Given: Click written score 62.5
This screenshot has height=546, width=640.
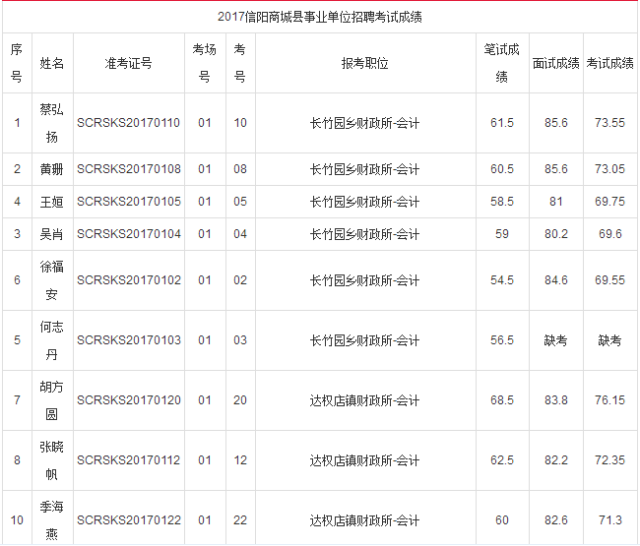Looking at the screenshot, I should pyautogui.click(x=502, y=460).
